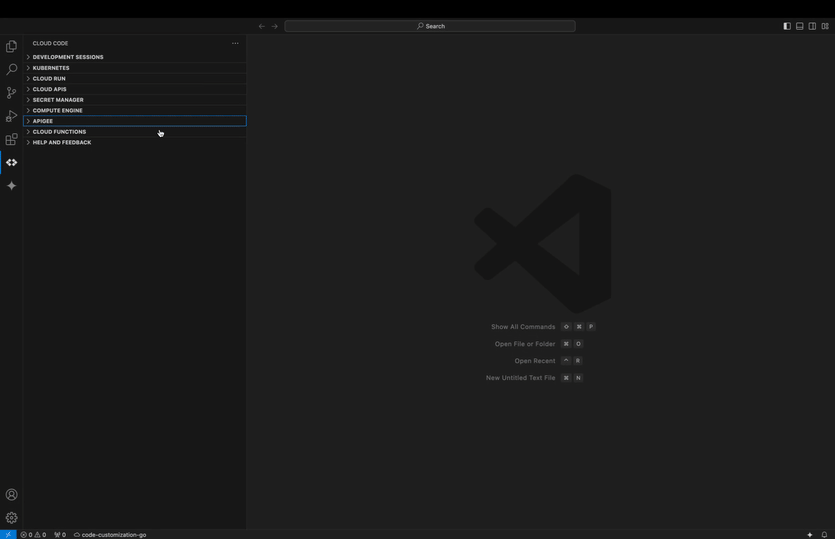This screenshot has width=835, height=539.
Task: Toggle the bottom panel layout icon
Action: (800, 26)
